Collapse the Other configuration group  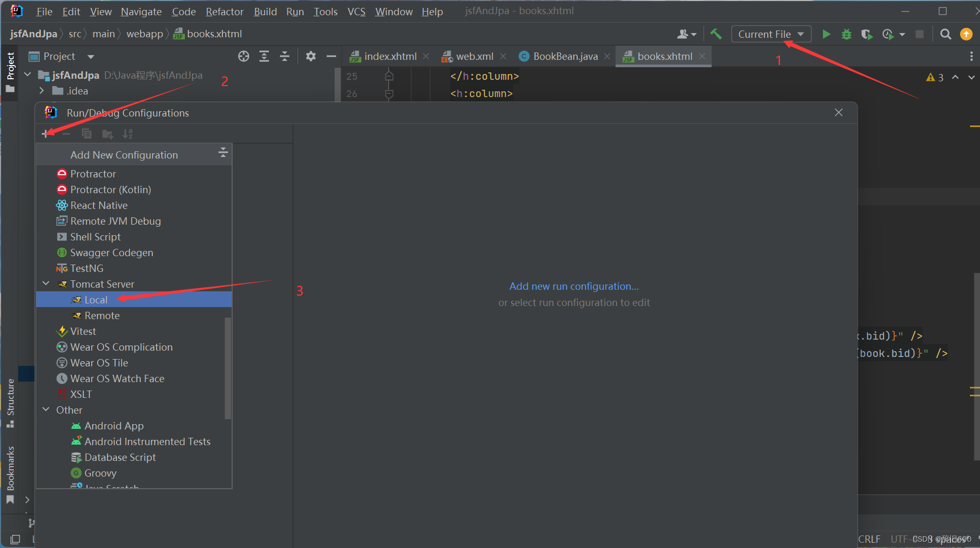tap(46, 409)
